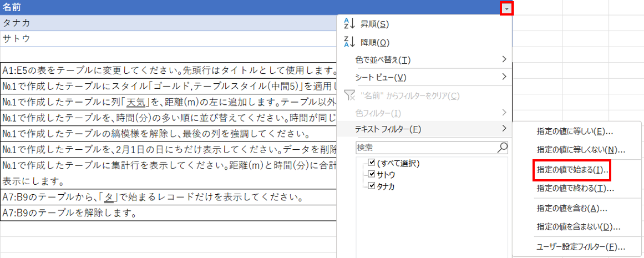This screenshot has width=644, height=258.
Task: Expand the 色で並べ替え submenu arrow
Action: click(x=504, y=59)
